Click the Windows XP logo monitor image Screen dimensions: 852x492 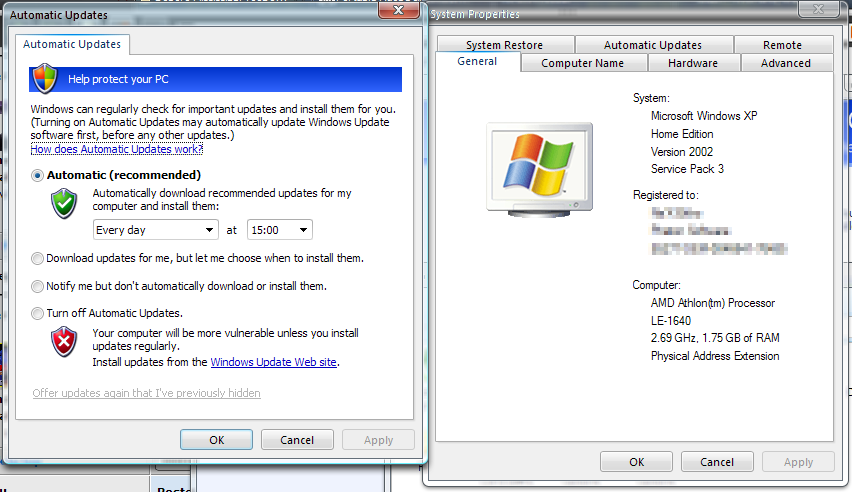coord(539,170)
